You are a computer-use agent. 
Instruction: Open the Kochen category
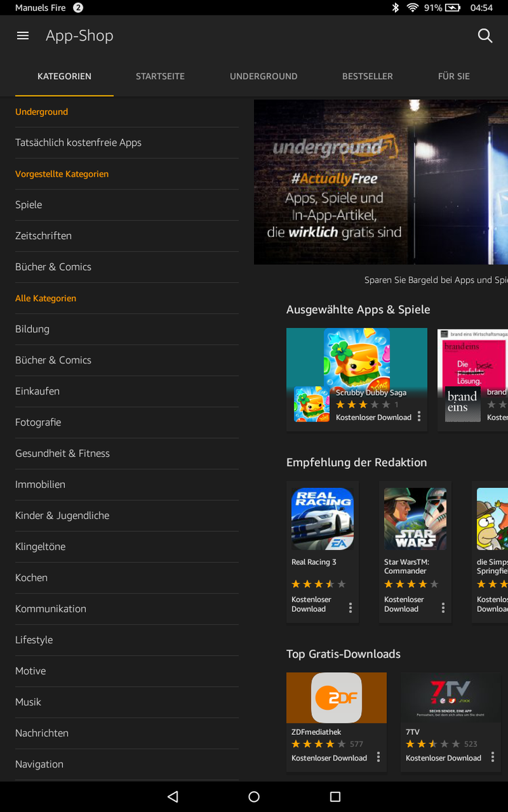[x=127, y=579]
